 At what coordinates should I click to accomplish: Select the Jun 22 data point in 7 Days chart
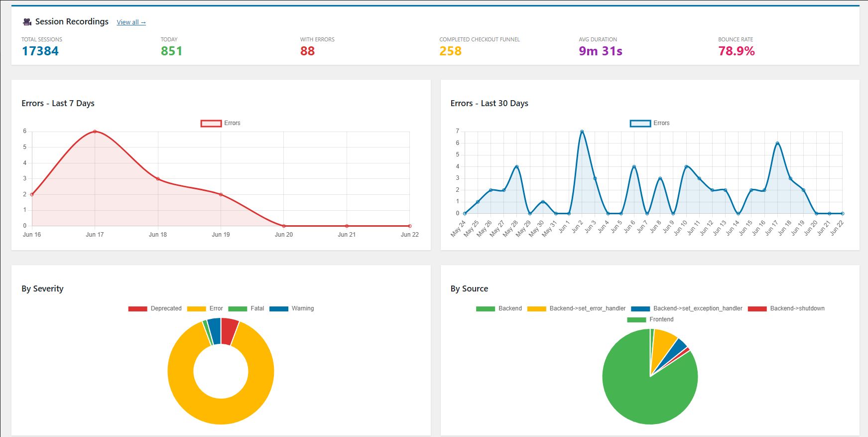(410, 226)
